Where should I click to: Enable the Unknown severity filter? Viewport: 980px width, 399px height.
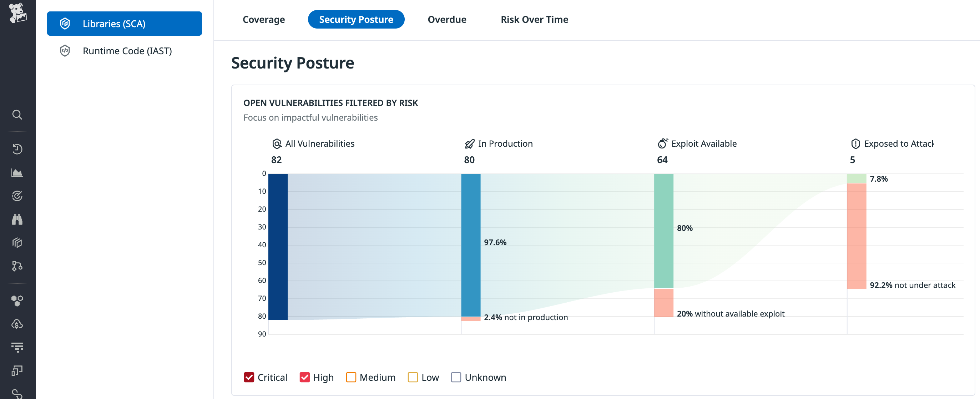coord(456,377)
